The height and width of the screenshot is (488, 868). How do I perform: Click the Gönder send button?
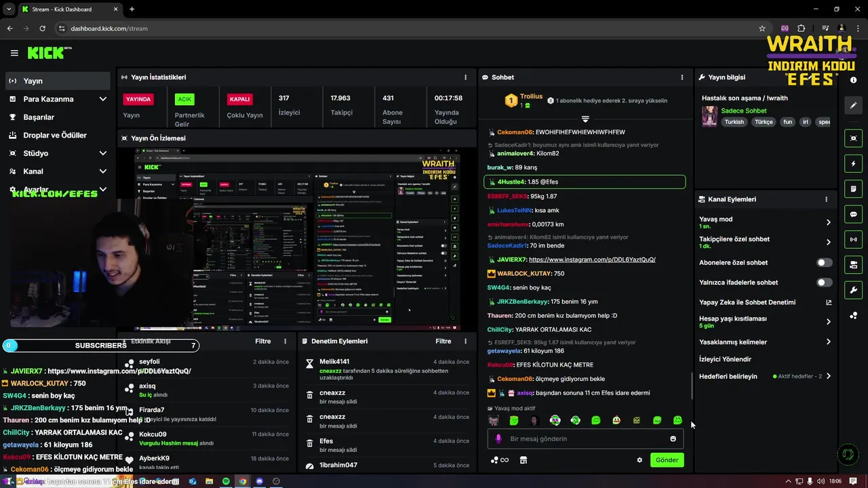[x=667, y=460]
